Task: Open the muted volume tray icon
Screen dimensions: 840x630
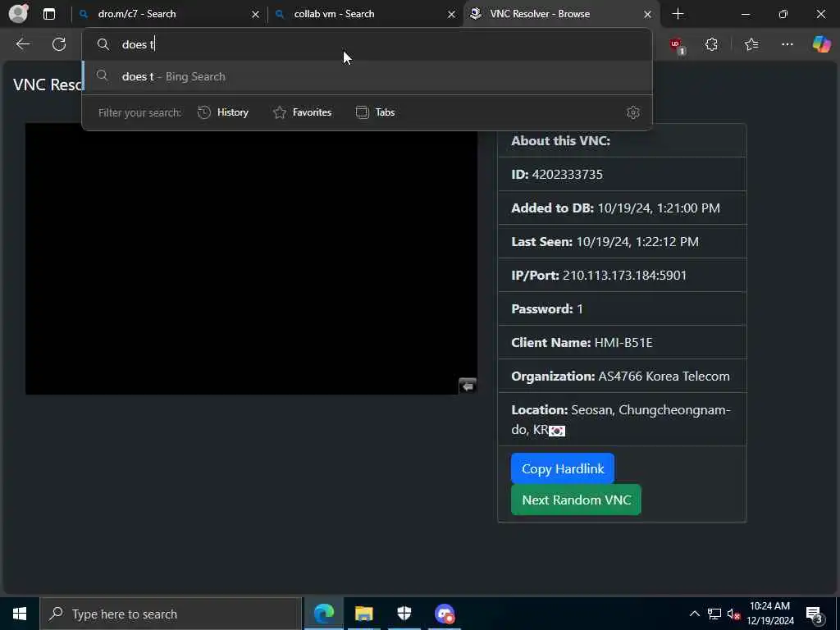Action: [733, 614]
